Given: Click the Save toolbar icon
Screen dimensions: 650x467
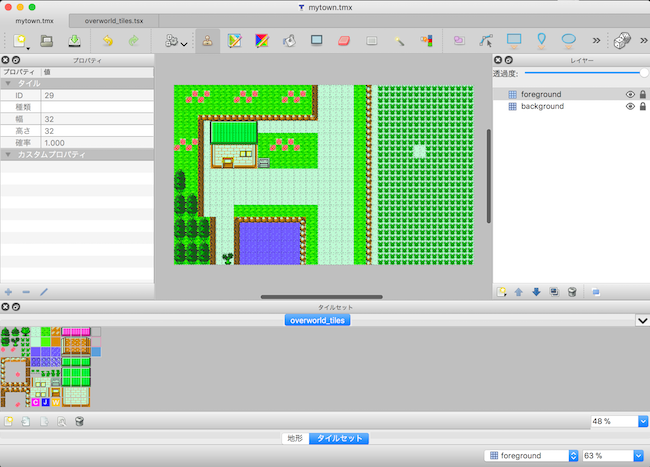Looking at the screenshot, I should coord(74,41).
